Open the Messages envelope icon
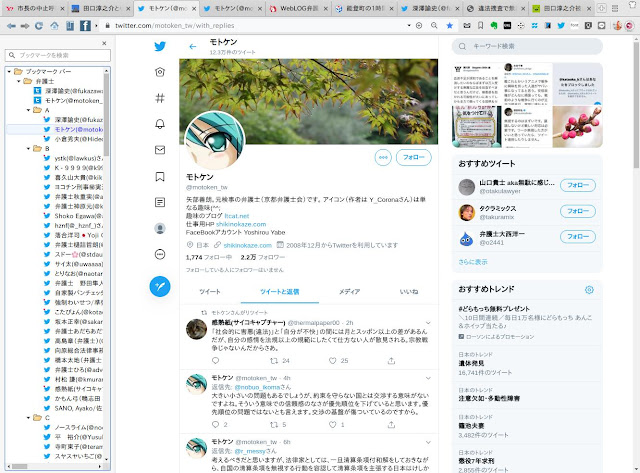640x473 pixels. [160, 150]
